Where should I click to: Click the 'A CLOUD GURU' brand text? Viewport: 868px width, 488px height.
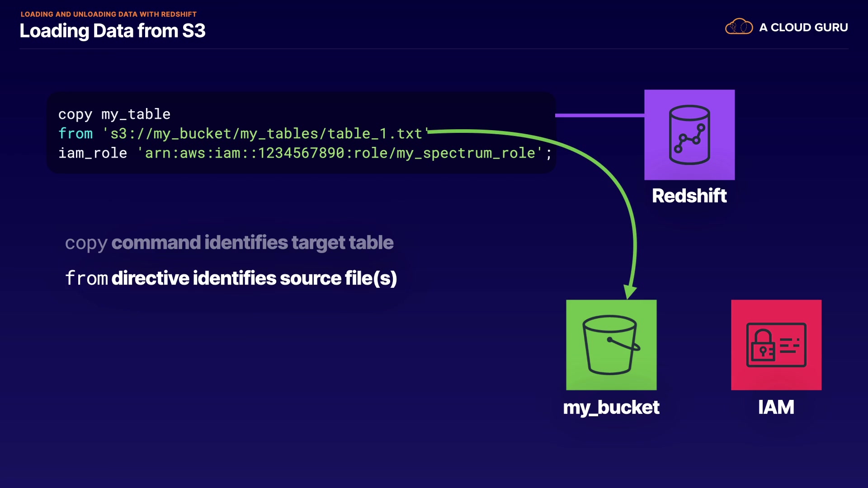coord(803,28)
